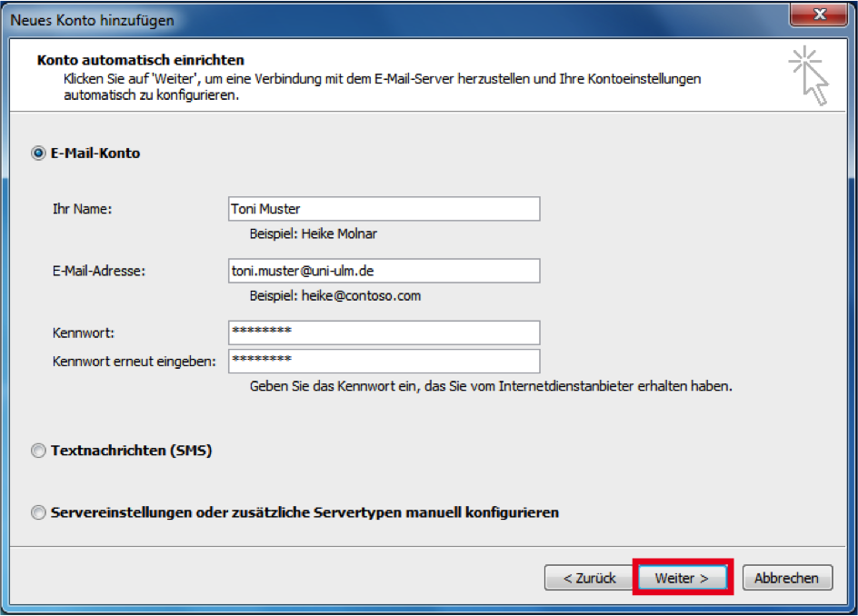Select the E-Mail-Konto radio button
This screenshot has height=616, width=858.
pos(38,154)
